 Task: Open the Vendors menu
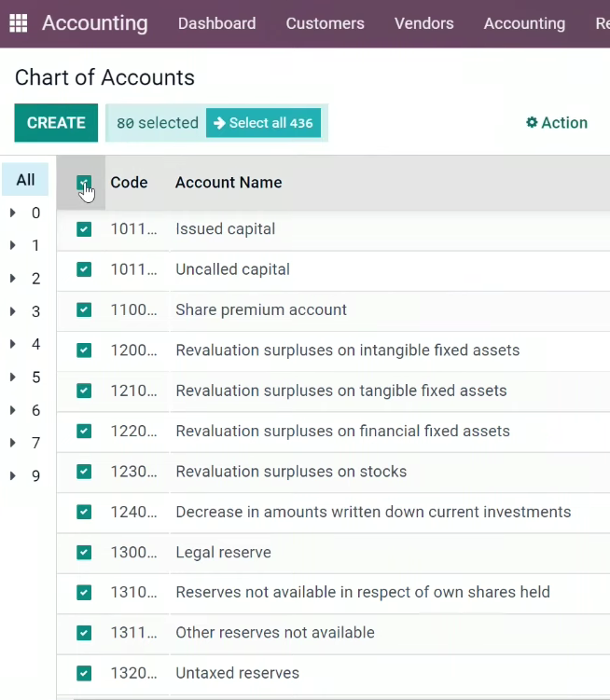[423, 23]
